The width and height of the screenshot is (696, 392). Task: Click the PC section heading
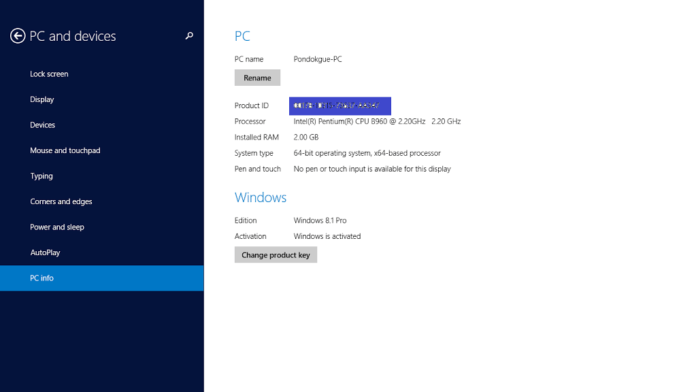(242, 36)
